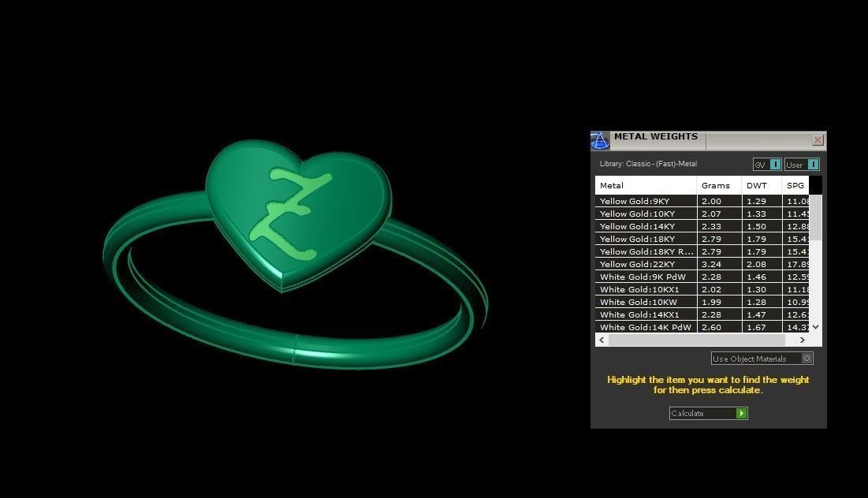Toggle the User library switch
This screenshot has width=868, height=498.
(802, 165)
